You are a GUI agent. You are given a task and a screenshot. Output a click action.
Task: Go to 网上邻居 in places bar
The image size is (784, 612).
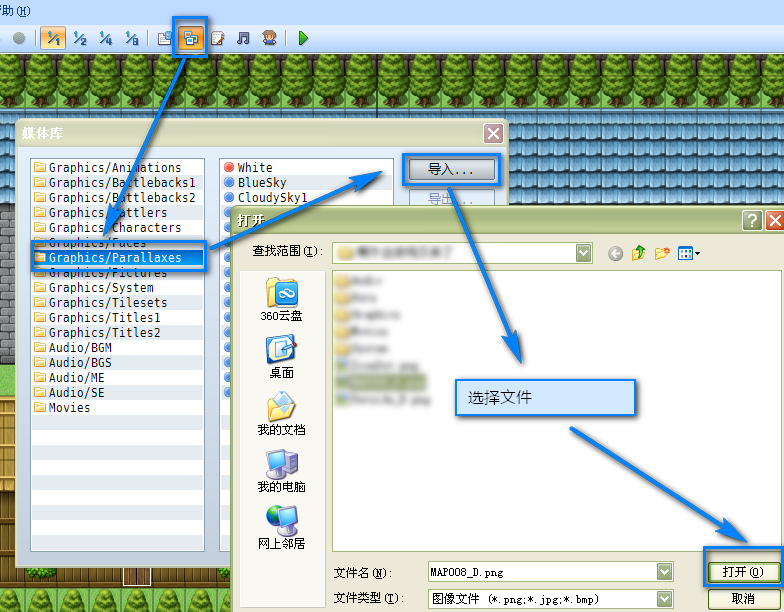[x=281, y=528]
